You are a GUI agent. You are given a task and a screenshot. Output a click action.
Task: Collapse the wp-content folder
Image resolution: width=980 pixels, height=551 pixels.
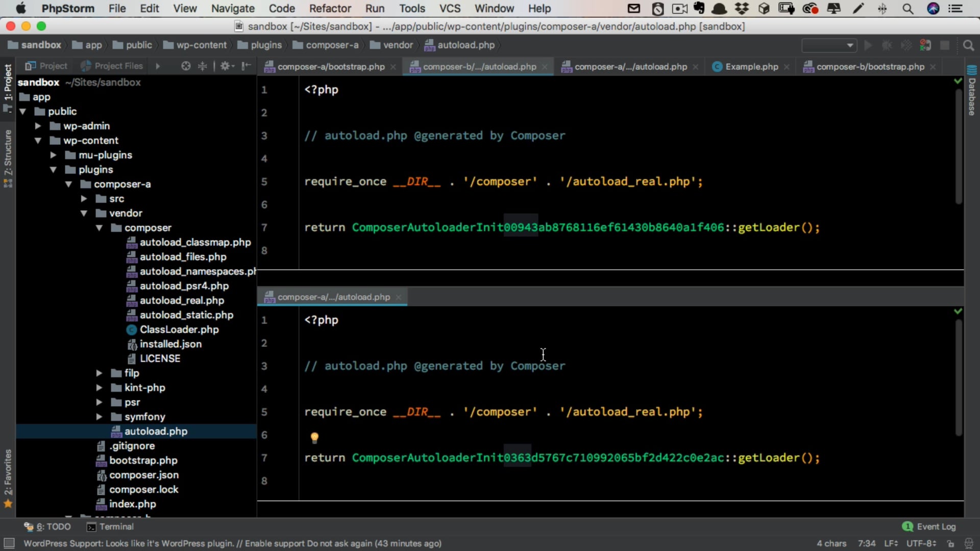(38, 140)
